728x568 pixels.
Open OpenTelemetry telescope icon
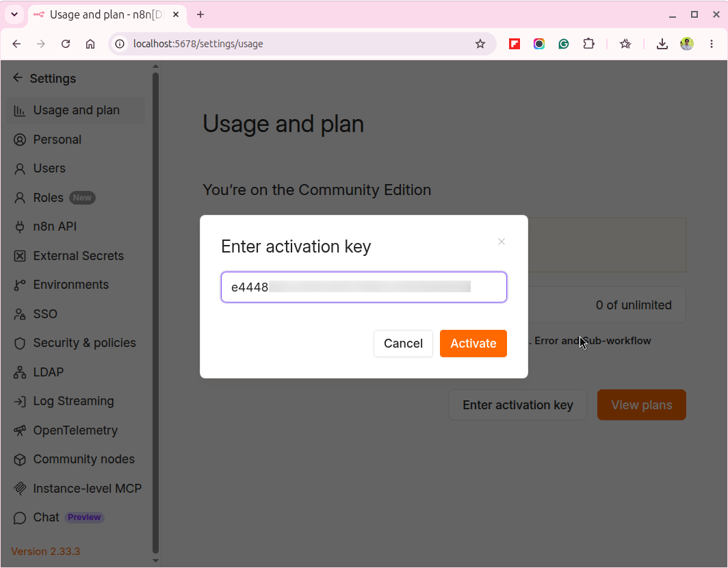point(19,430)
